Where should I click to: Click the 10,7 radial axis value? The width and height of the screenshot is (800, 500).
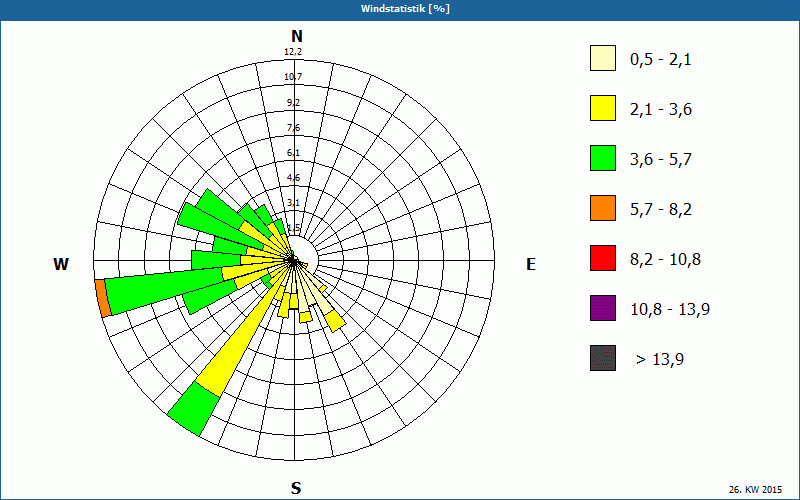coord(293,77)
